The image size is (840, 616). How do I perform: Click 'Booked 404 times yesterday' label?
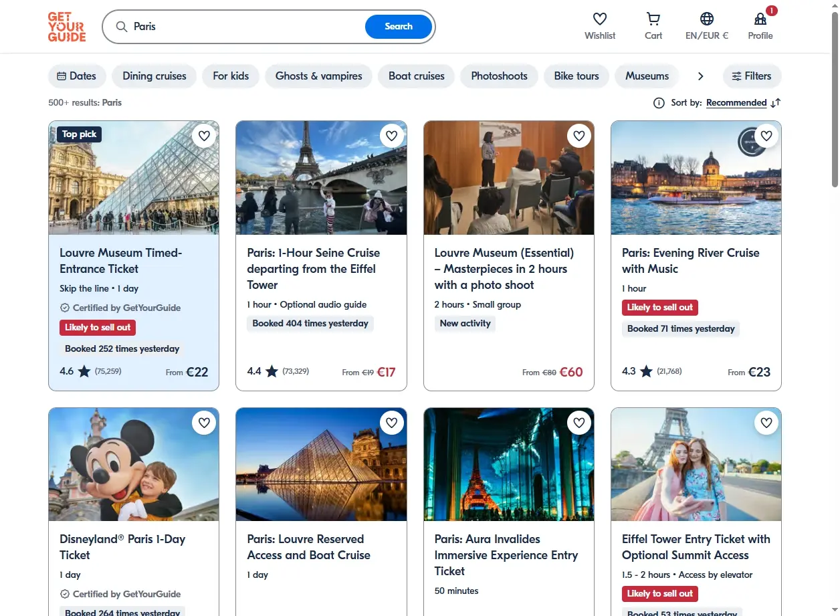coord(310,324)
